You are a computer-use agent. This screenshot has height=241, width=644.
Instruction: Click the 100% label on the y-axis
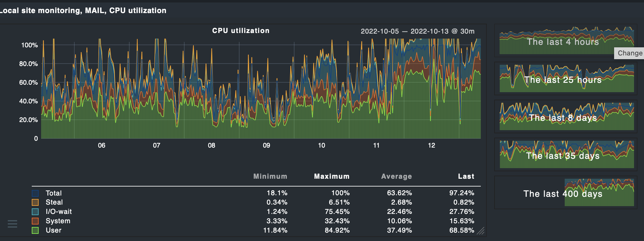(29, 45)
